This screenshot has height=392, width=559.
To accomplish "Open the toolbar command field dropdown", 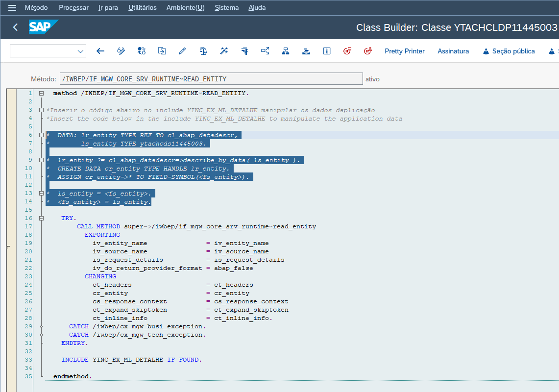I will [80, 51].
